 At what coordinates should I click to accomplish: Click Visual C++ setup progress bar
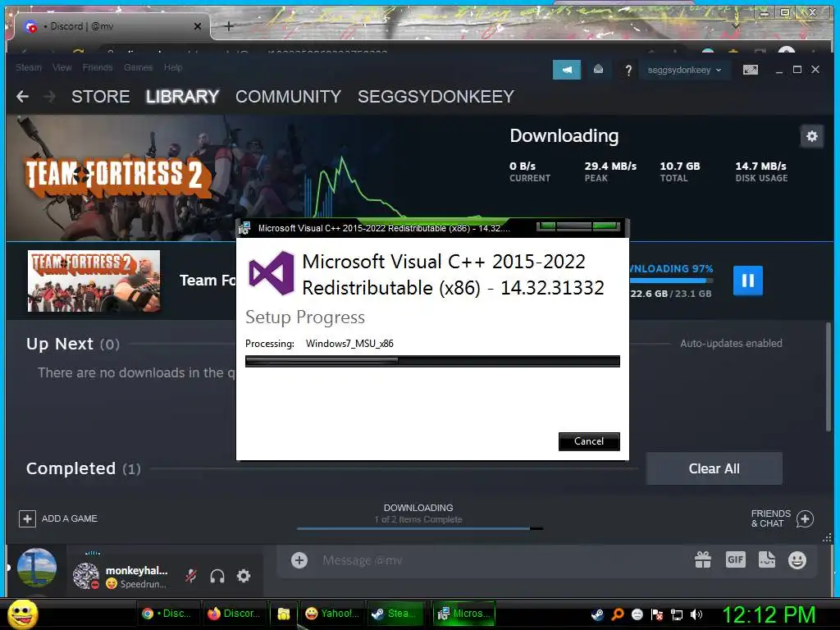click(432, 362)
